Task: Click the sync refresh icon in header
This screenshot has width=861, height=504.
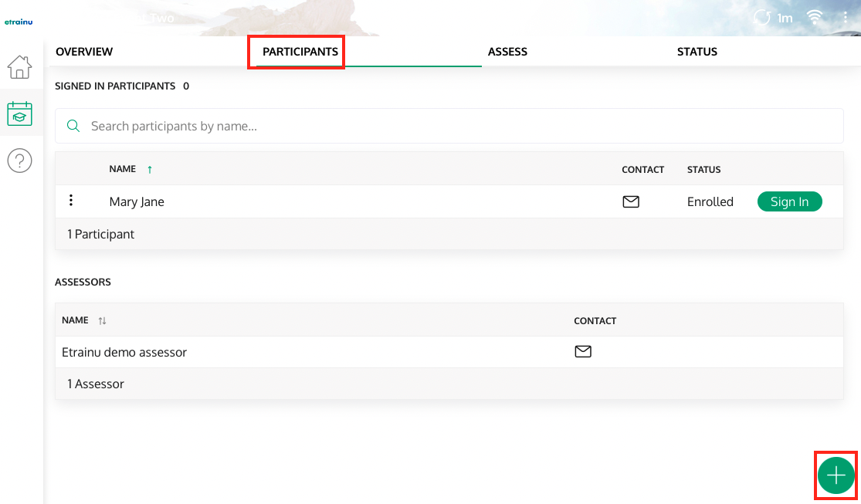Action: (762, 18)
